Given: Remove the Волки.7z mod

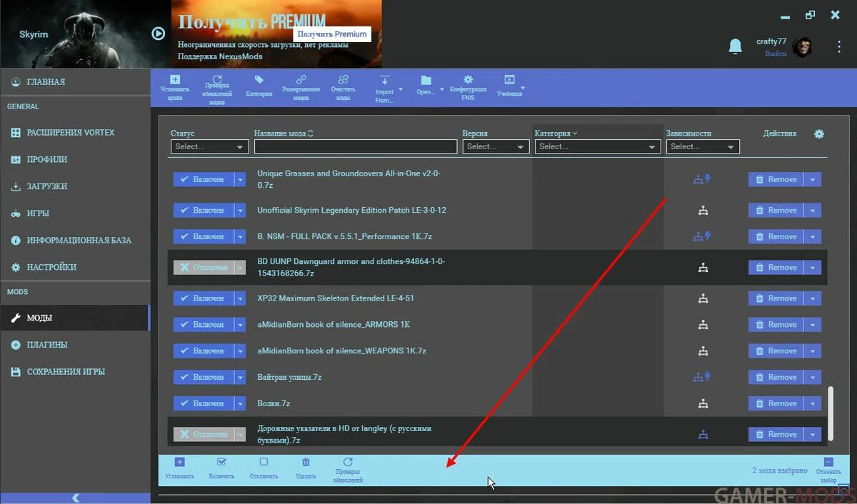Looking at the screenshot, I should pos(776,403).
